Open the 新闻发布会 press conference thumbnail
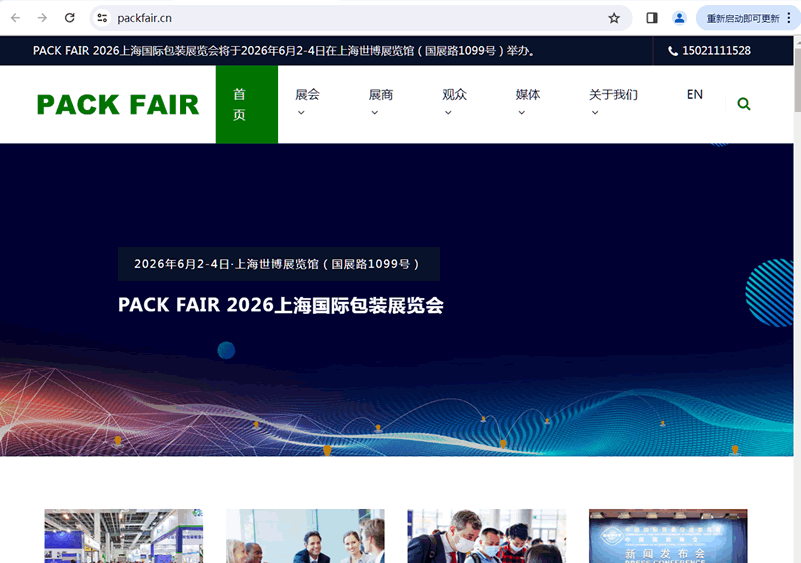The image size is (801, 563). tap(667, 536)
